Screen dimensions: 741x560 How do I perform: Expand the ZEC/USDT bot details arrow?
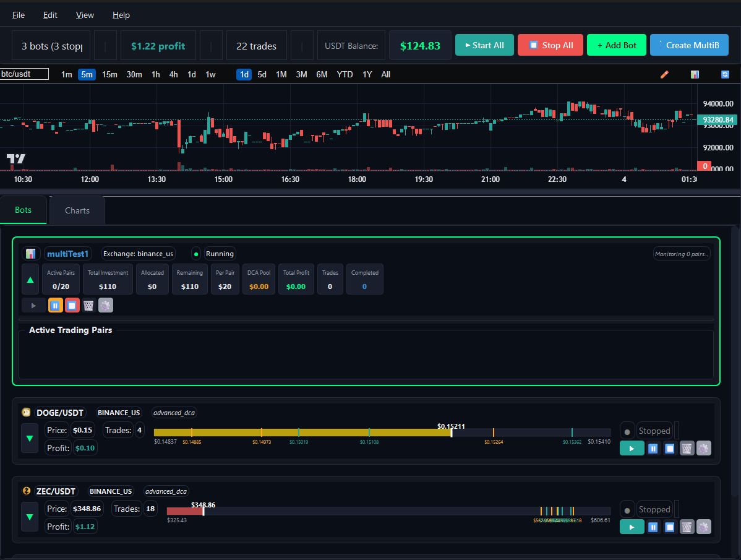29,517
